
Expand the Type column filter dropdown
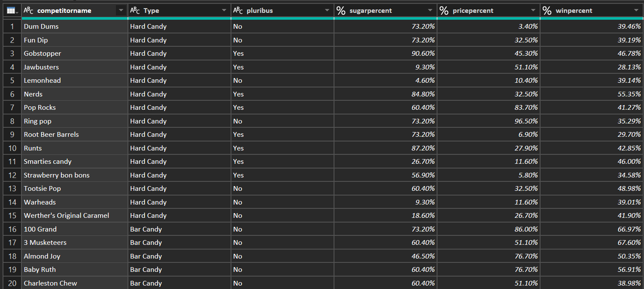tap(224, 11)
